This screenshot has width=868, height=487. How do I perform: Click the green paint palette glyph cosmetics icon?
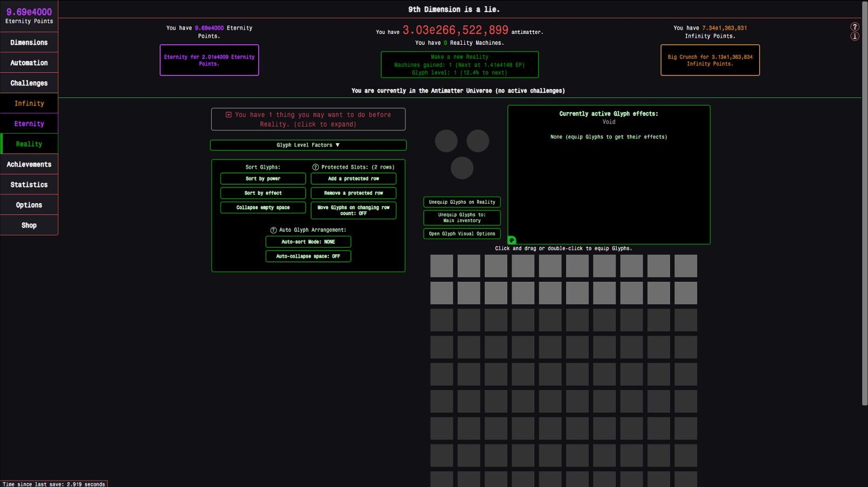[x=511, y=239]
